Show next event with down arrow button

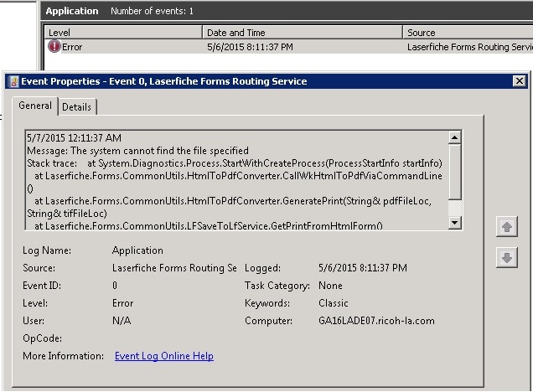pyautogui.click(x=507, y=258)
